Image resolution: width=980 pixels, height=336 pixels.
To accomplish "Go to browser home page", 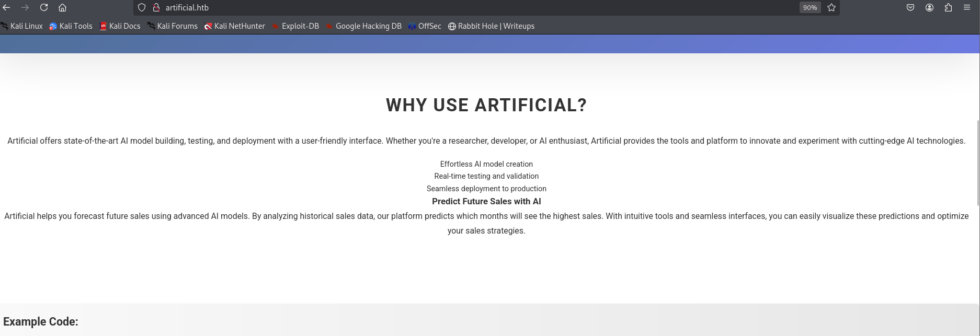I will coord(62,7).
